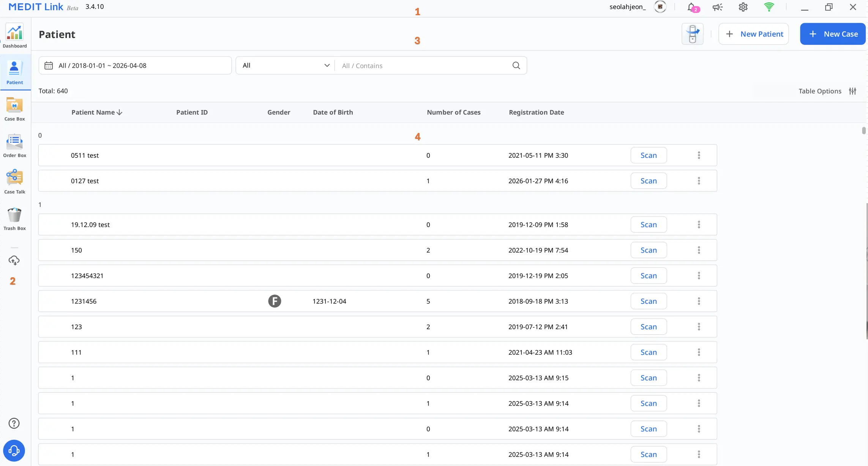Sort by Patient ID column header
Image resolution: width=868 pixels, height=466 pixels.
[x=192, y=112]
